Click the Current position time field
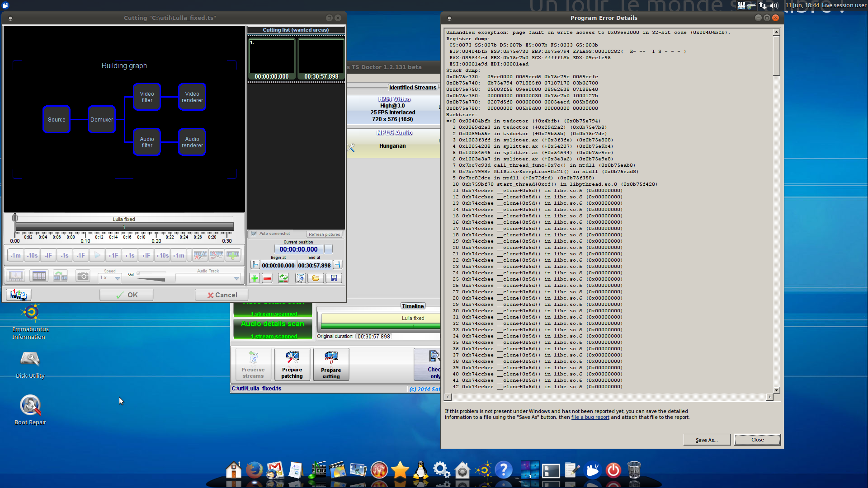The height and width of the screenshot is (488, 868). coord(298,249)
